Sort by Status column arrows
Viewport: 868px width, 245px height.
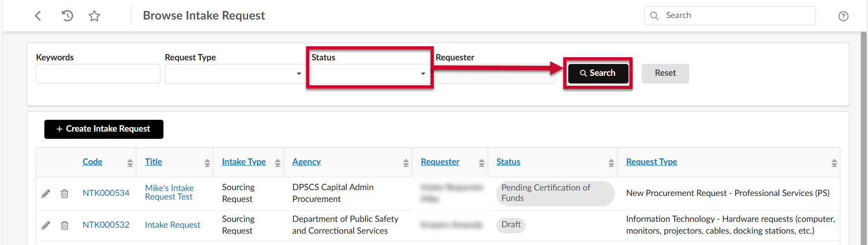click(611, 163)
